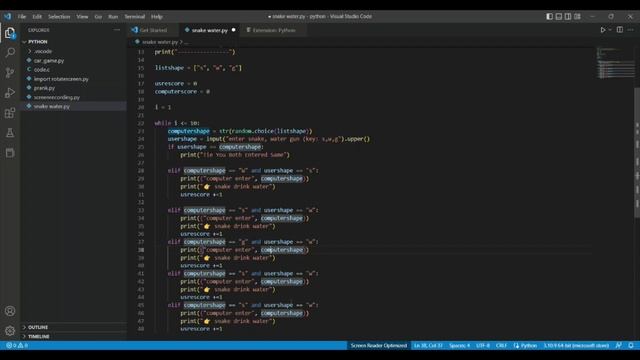Change encoding via UTF-8 status item

click(x=483, y=345)
